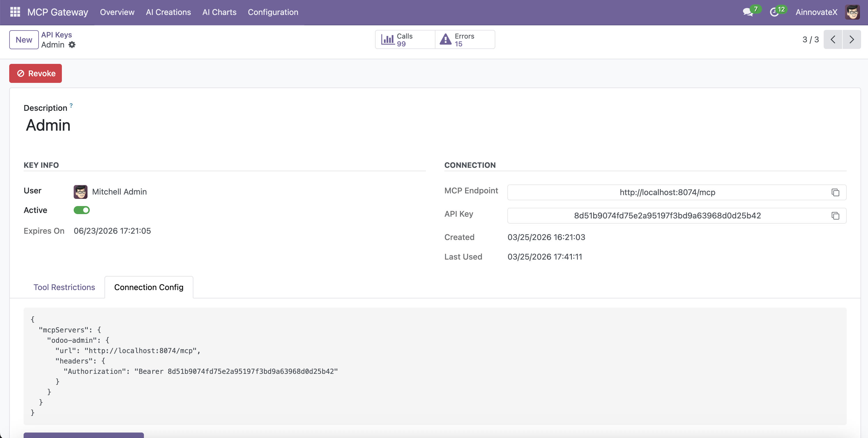Open the API Keys breadcrumb link
Screen dimensions: 868x438
click(56, 35)
